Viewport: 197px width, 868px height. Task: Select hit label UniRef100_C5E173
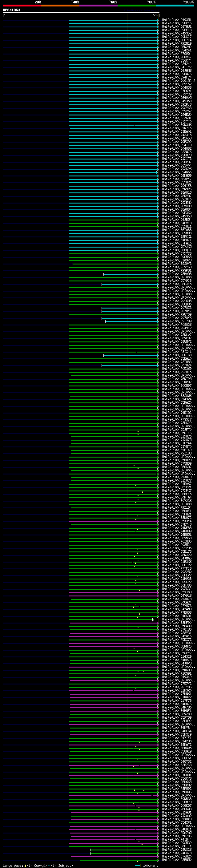(x=176, y=551)
